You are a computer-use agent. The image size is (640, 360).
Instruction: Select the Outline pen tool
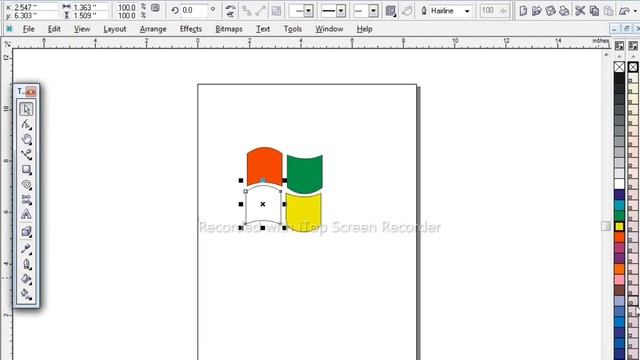pos(27,264)
